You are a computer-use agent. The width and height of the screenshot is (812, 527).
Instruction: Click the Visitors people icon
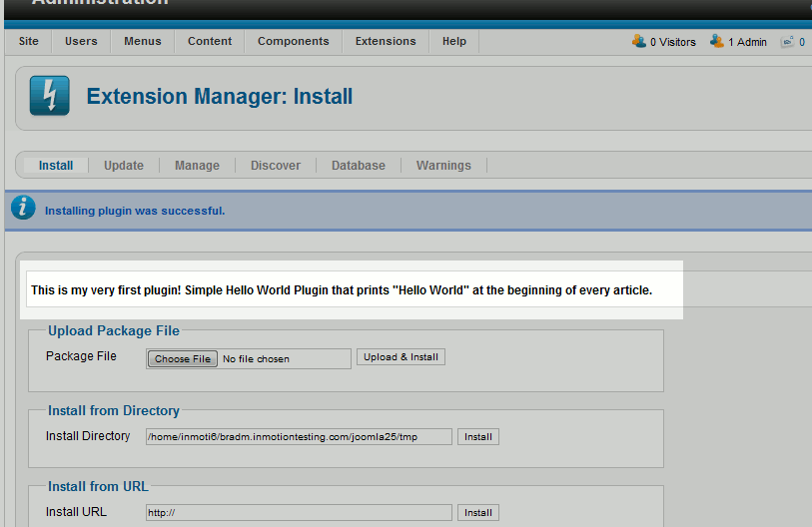[639, 41]
